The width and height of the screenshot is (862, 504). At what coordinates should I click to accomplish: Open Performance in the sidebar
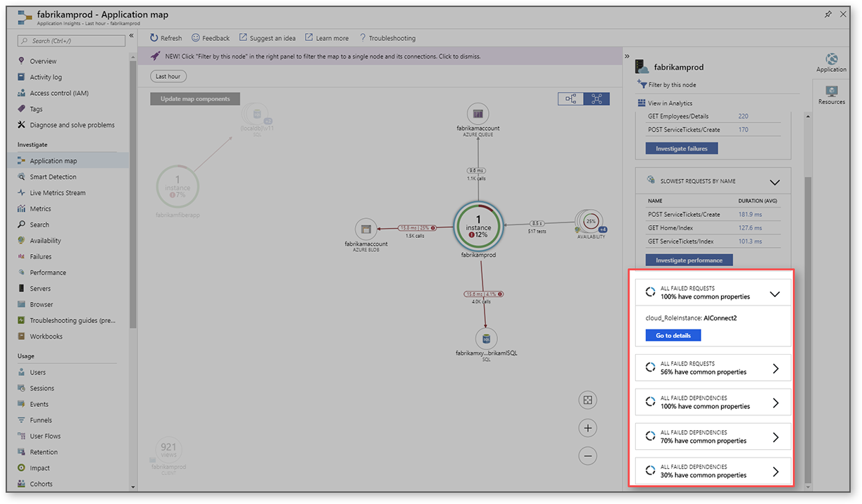point(48,272)
